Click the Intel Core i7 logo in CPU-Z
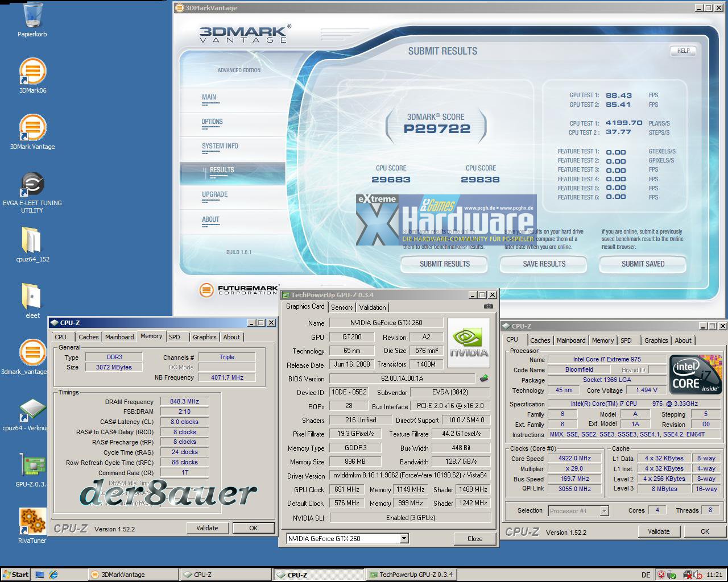Image resolution: width=728 pixels, height=582 pixels. (695, 375)
